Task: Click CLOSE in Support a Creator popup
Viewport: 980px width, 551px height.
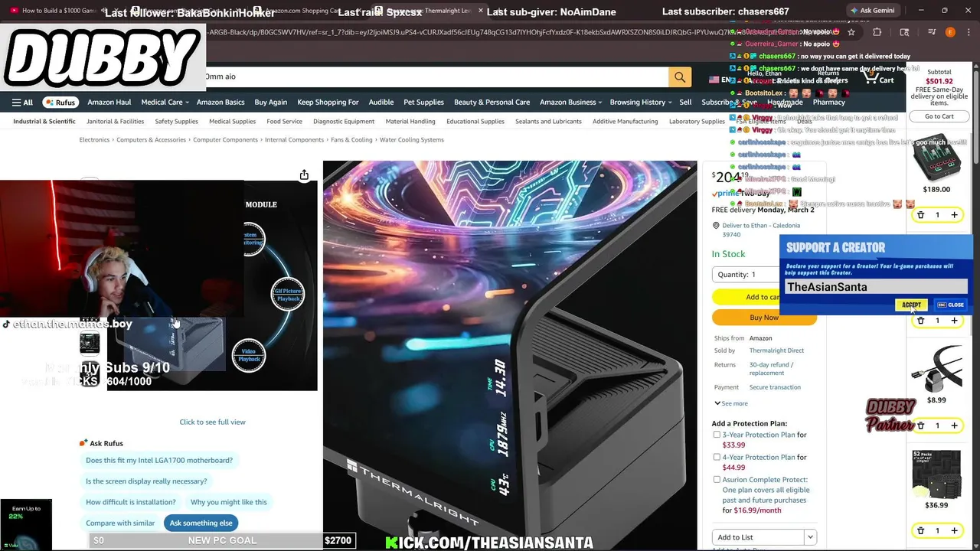Action: click(950, 305)
